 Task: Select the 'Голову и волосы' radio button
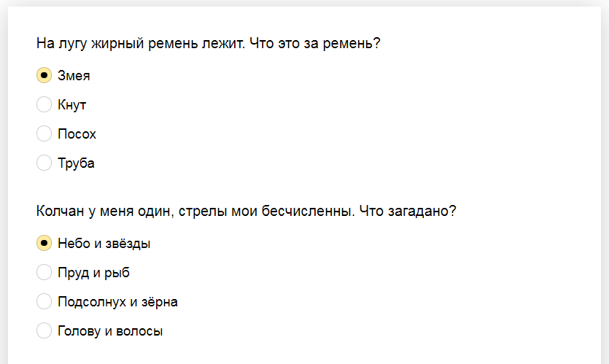pos(44,330)
